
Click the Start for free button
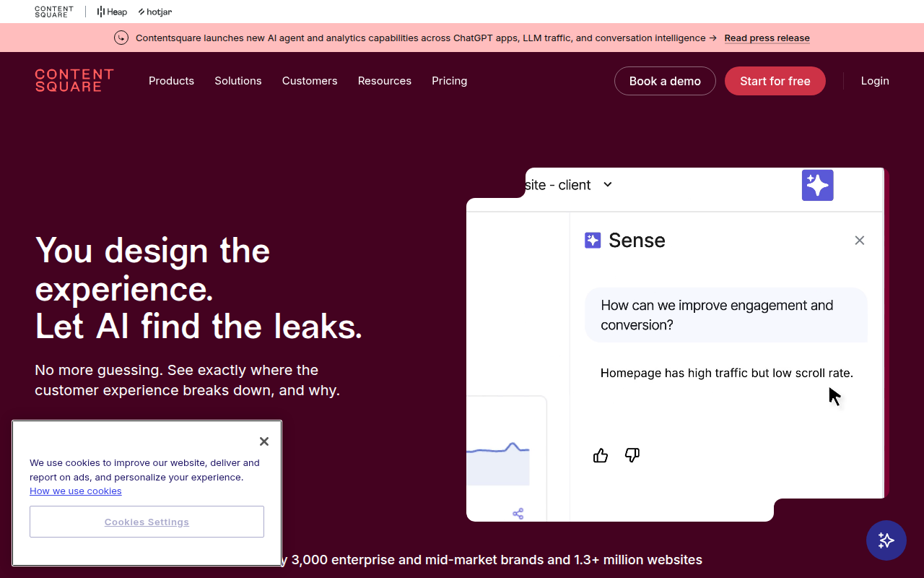[775, 81]
